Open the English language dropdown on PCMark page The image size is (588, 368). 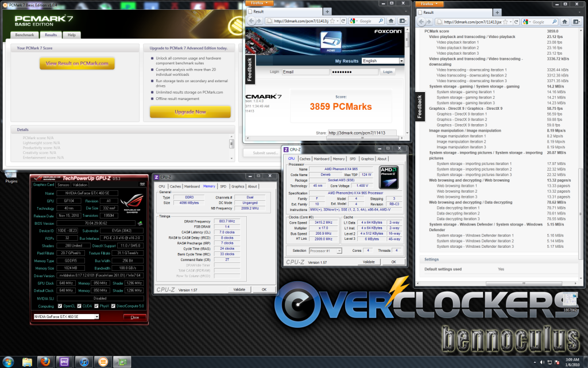[x=401, y=61]
